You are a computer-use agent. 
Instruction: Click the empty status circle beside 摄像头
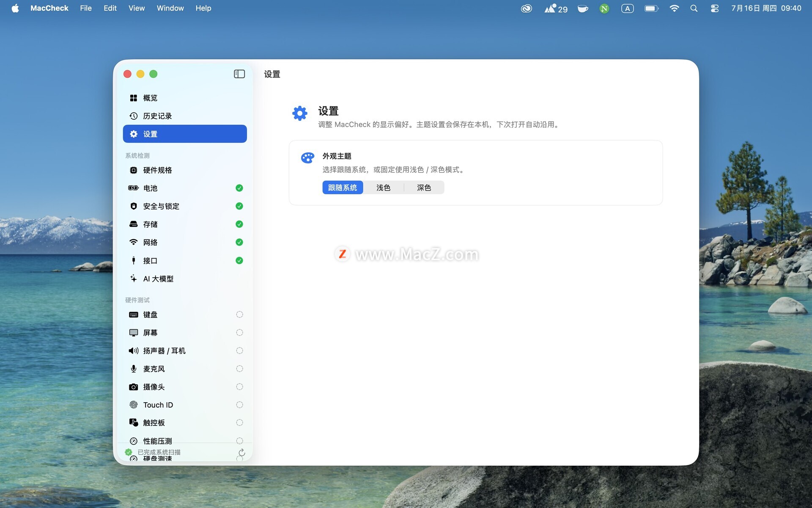(x=239, y=387)
